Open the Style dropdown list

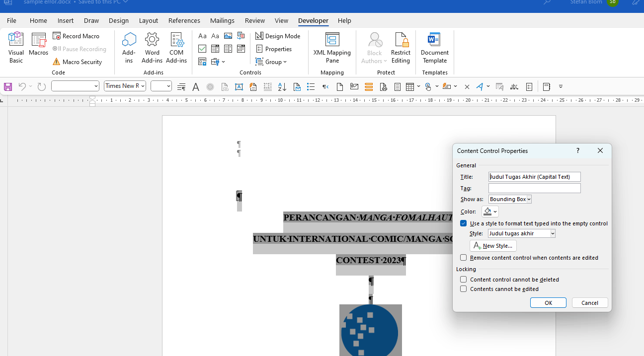coord(553,233)
